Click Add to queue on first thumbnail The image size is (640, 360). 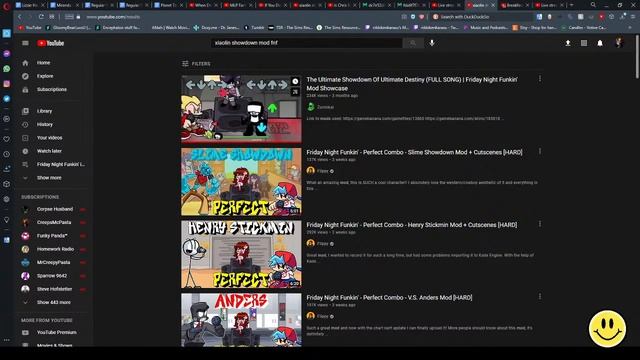(x=295, y=92)
